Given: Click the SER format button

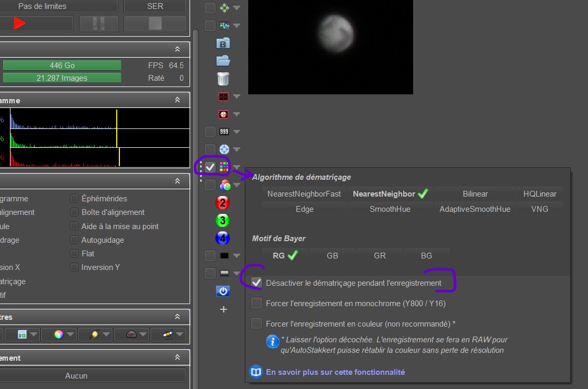Looking at the screenshot, I should click(155, 6).
